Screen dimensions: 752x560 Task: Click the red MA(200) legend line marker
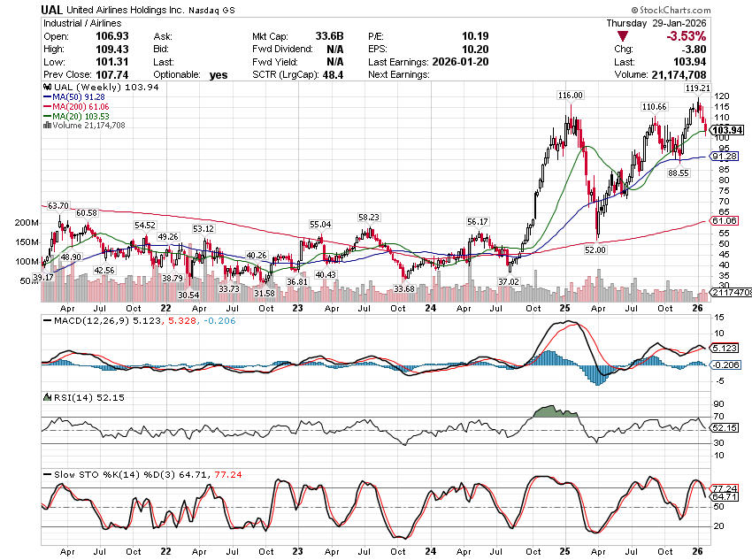click(x=46, y=106)
